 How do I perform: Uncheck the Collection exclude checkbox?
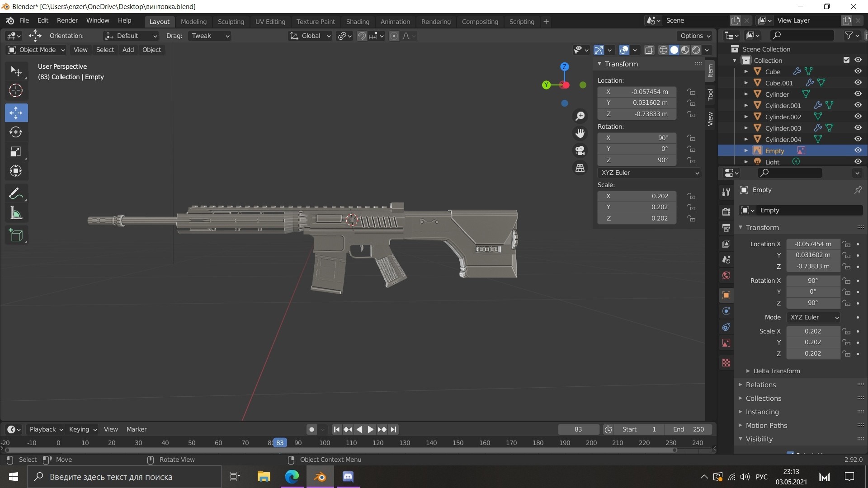click(x=846, y=60)
